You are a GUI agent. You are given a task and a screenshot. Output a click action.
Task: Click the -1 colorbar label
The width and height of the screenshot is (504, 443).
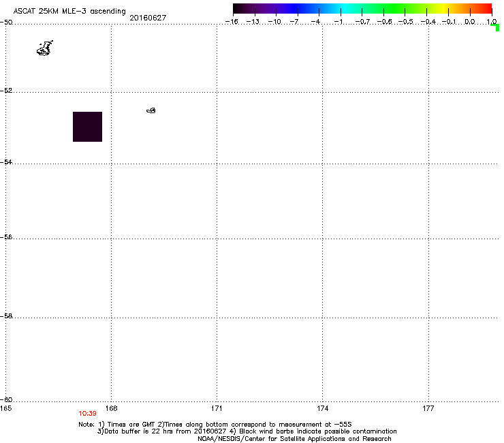338,22
